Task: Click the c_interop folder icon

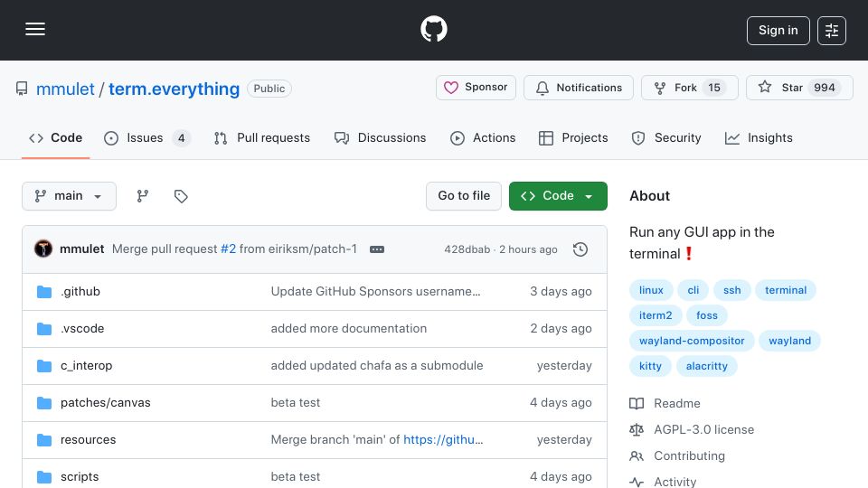Action: coord(44,366)
